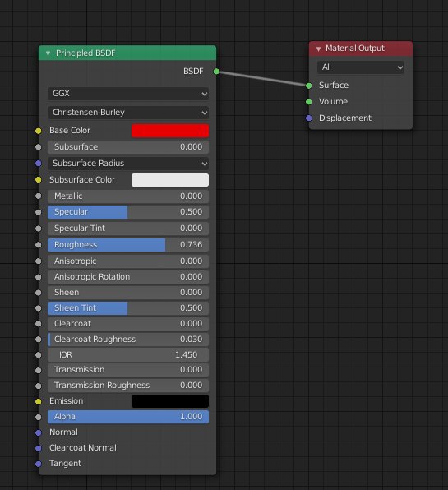
Task: Click the Metallic value slider
Action: click(128, 196)
